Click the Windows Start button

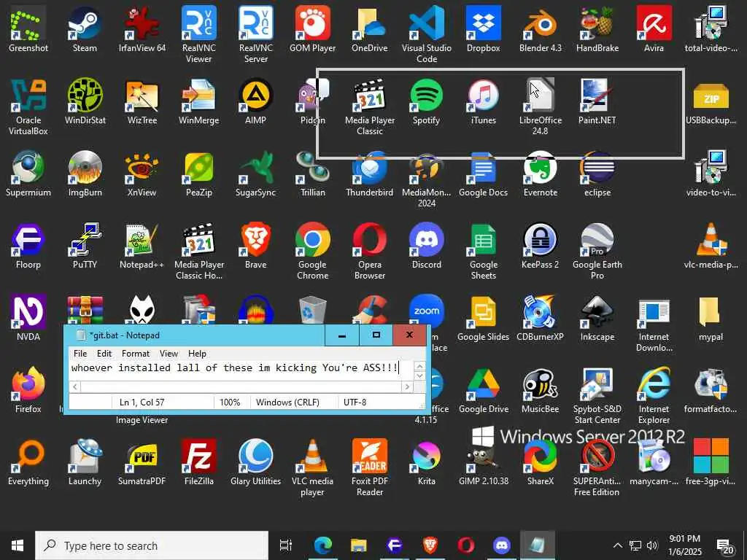[x=18, y=545]
